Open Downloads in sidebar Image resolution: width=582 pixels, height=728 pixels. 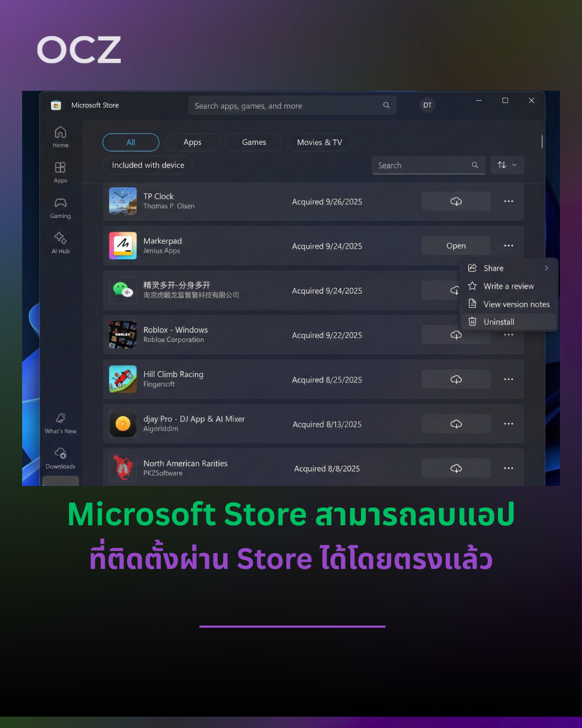[x=60, y=458]
